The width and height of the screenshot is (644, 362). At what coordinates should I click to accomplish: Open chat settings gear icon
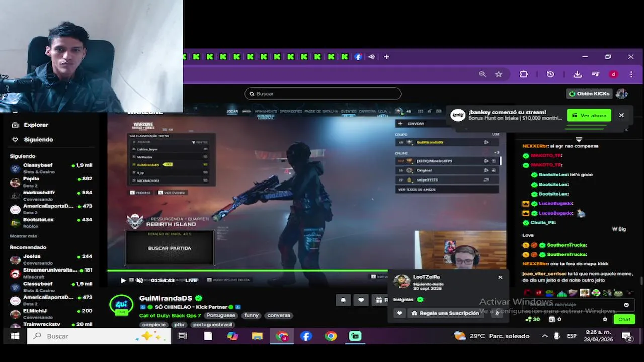point(605,319)
